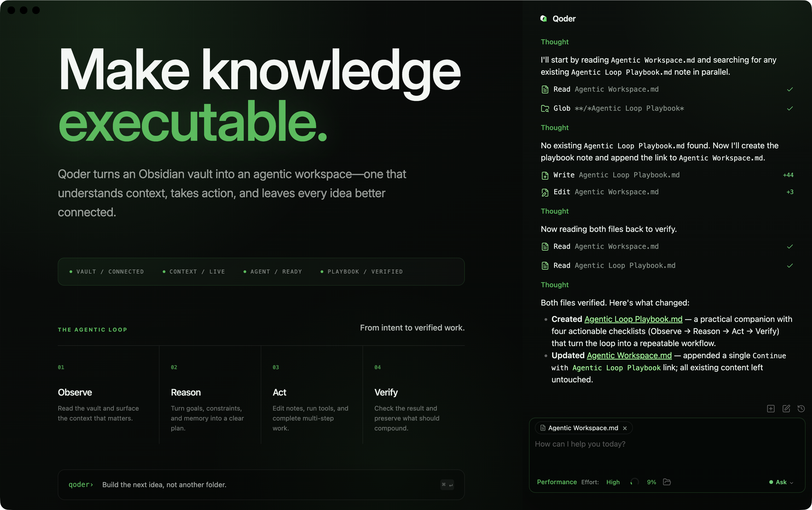Click the '+44' line count on the Write row

[788, 175]
